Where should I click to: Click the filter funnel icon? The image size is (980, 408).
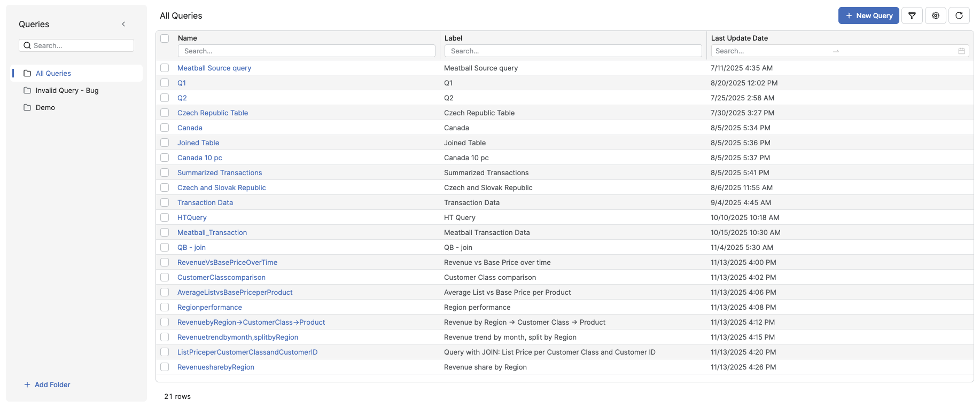coord(912,15)
